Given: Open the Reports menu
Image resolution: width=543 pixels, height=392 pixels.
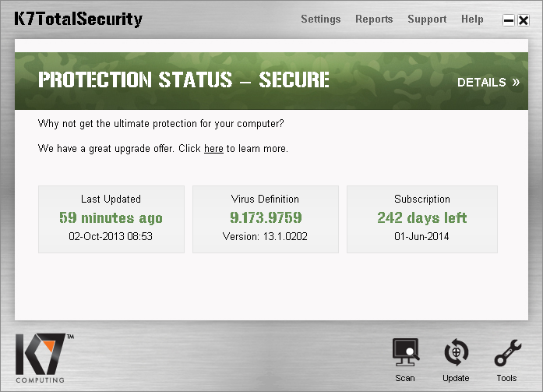Looking at the screenshot, I should click(374, 19).
